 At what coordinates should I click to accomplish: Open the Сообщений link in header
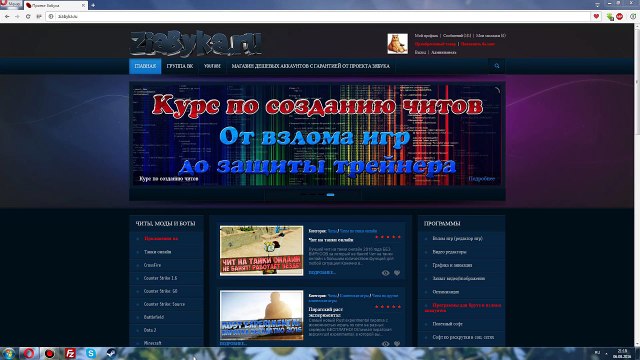click(x=457, y=36)
